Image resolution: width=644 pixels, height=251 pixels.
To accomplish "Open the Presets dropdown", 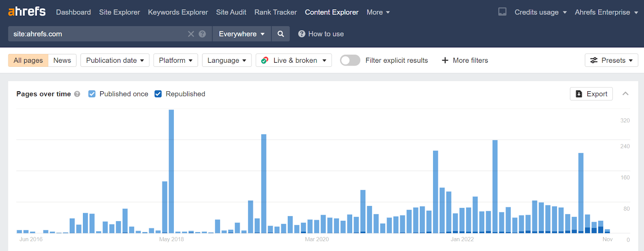I will [x=611, y=60].
